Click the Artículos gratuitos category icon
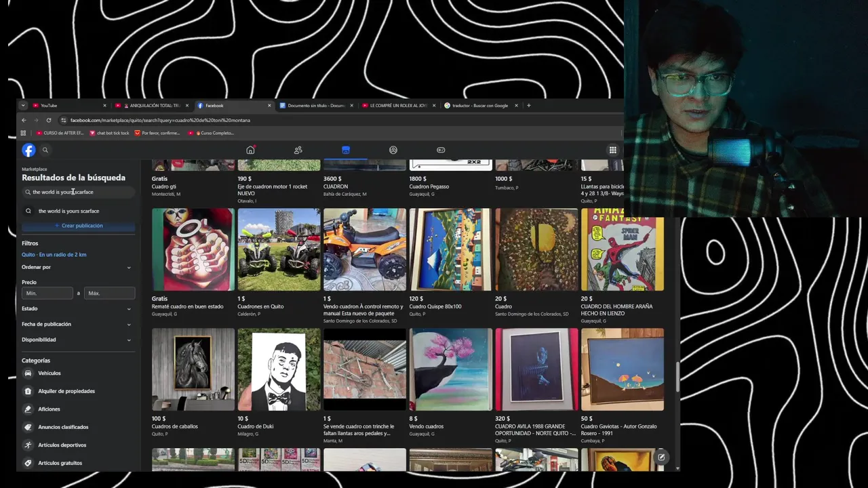Screen dimensions: 868x488 tap(28, 463)
